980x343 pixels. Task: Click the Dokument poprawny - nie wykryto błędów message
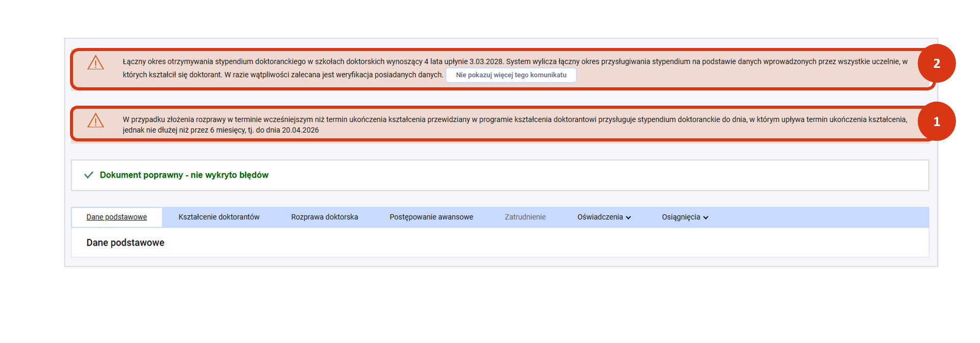coord(184,175)
